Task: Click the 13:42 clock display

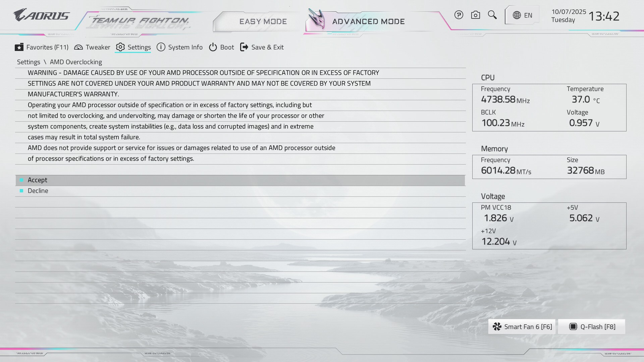Action: [x=604, y=16]
